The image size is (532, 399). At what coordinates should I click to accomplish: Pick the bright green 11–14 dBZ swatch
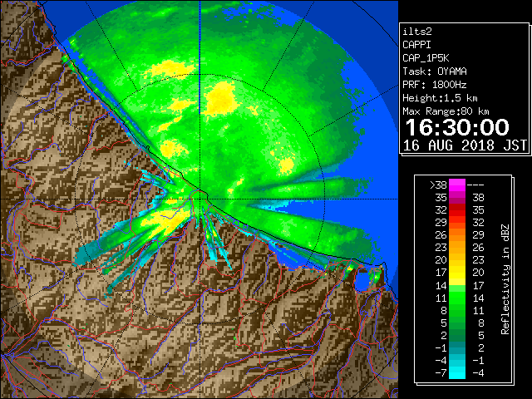457,298
